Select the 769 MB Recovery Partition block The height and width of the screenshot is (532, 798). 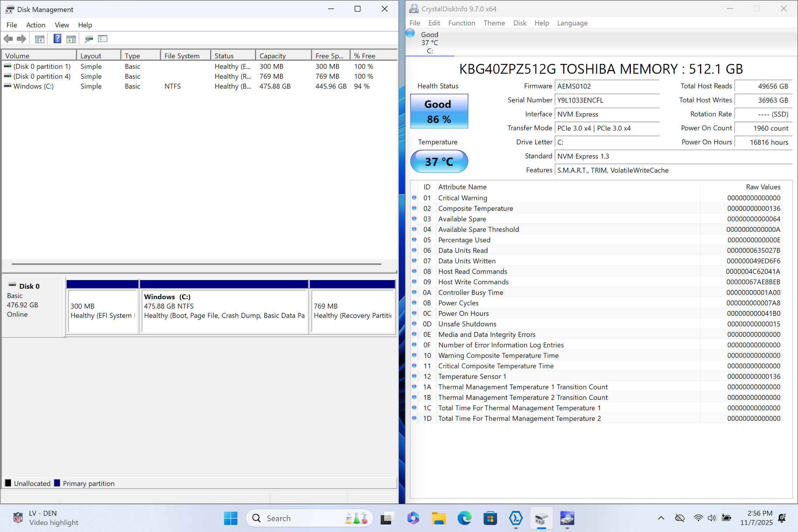point(352,311)
